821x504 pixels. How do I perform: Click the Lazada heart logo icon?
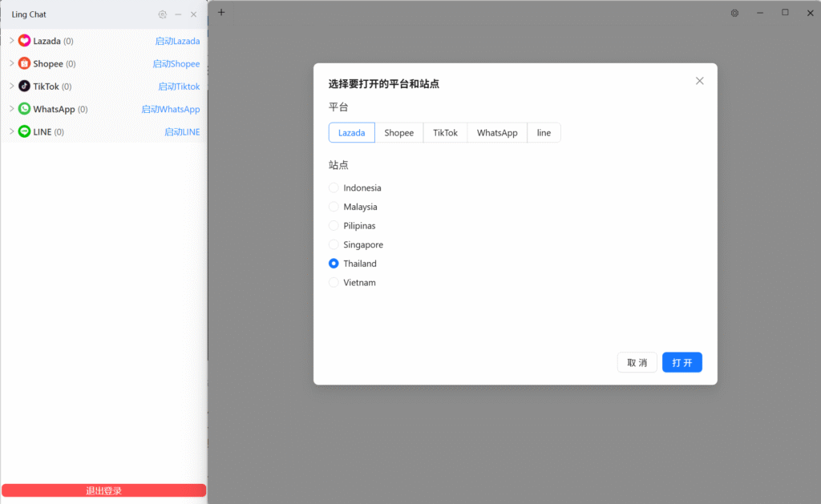24,40
